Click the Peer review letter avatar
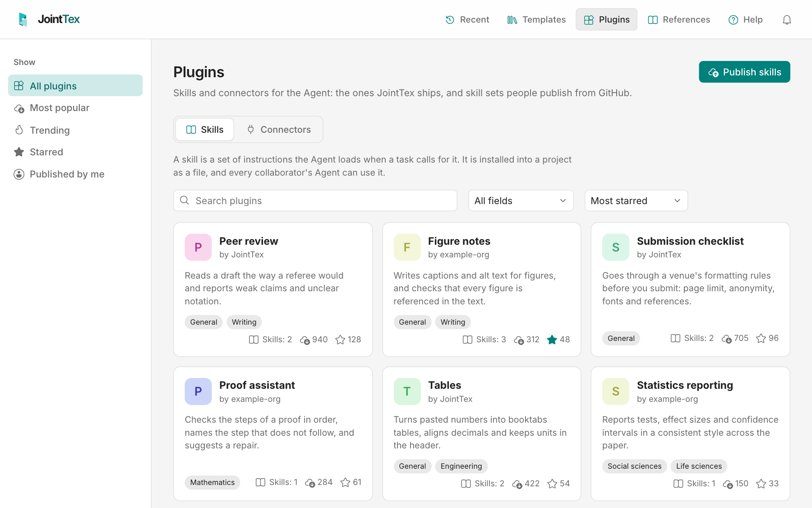 coord(198,247)
